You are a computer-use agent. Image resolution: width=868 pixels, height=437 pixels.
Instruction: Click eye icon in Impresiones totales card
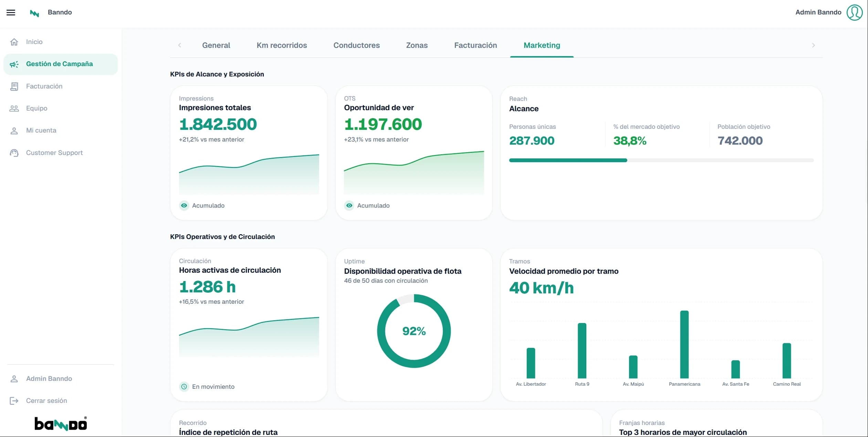pyautogui.click(x=184, y=206)
